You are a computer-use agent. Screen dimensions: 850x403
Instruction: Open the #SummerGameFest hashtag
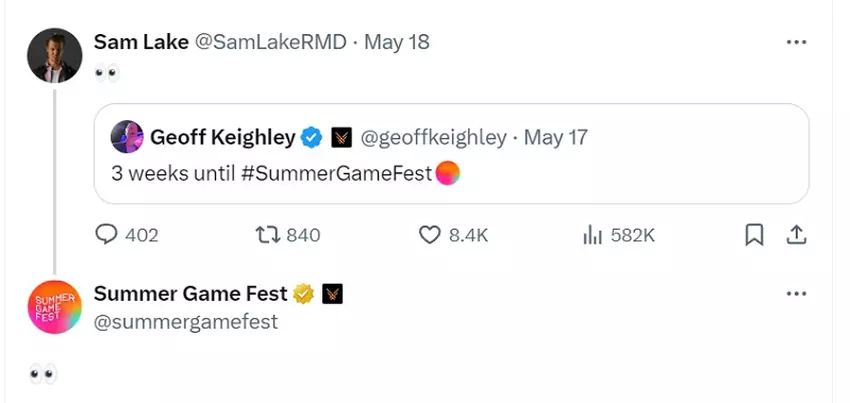click(337, 173)
